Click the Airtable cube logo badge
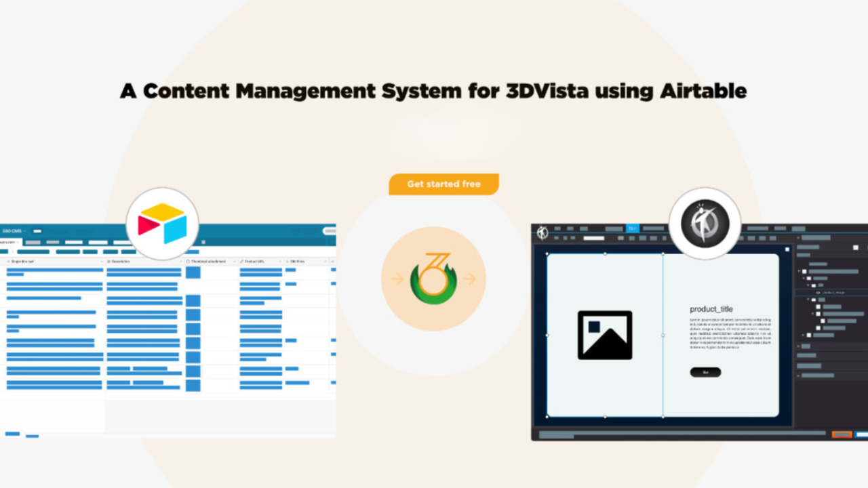This screenshot has width=868, height=488. pyautogui.click(x=162, y=224)
